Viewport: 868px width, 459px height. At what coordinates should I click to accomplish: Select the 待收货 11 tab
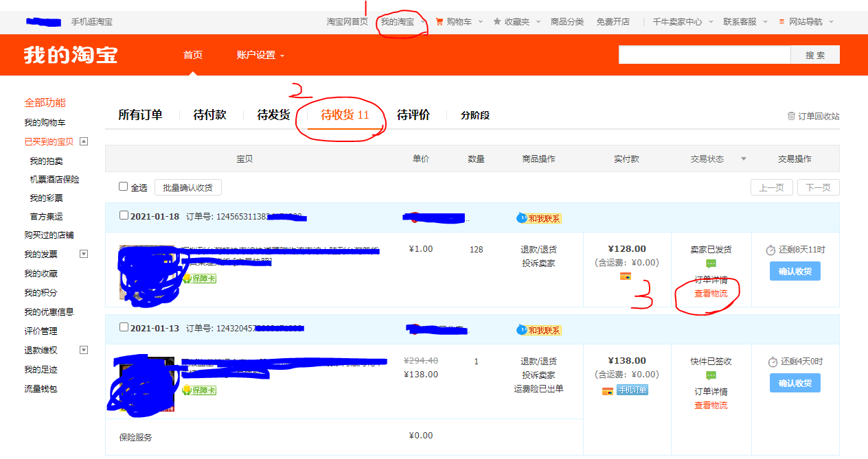(345, 115)
